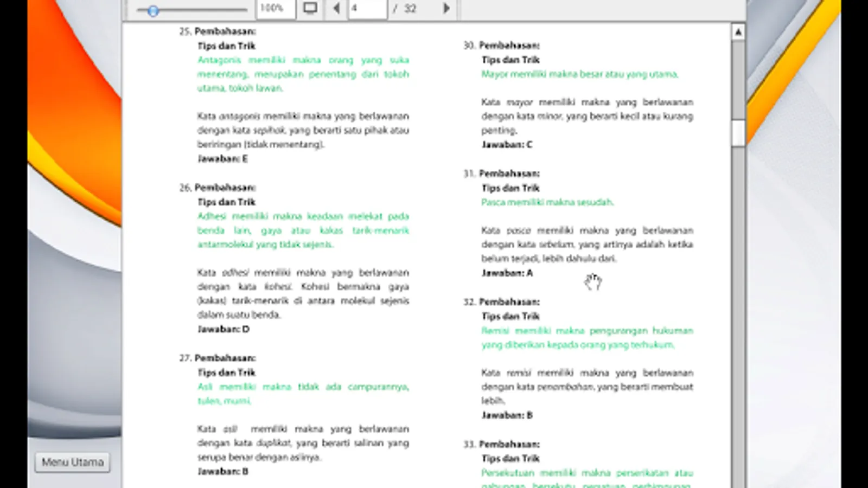Click the "31. Pembahasan:" heading
Image resolution: width=868 pixels, height=488 pixels.
[502, 174]
